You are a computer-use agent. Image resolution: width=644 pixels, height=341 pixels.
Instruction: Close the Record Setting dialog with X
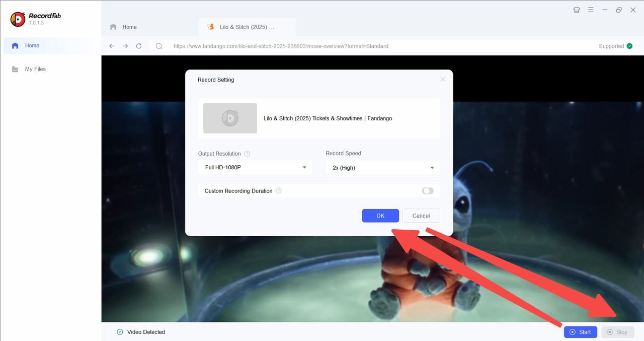click(443, 79)
